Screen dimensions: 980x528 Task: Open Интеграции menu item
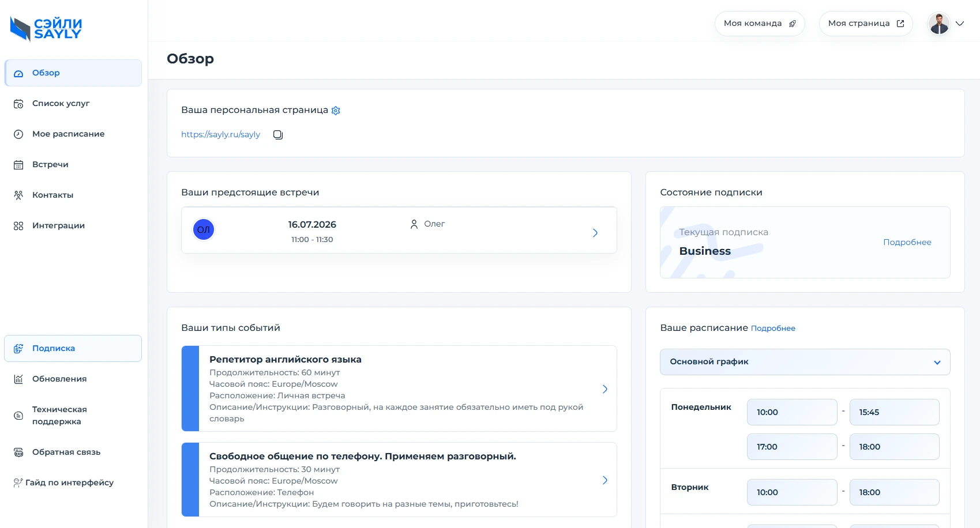pos(73,226)
